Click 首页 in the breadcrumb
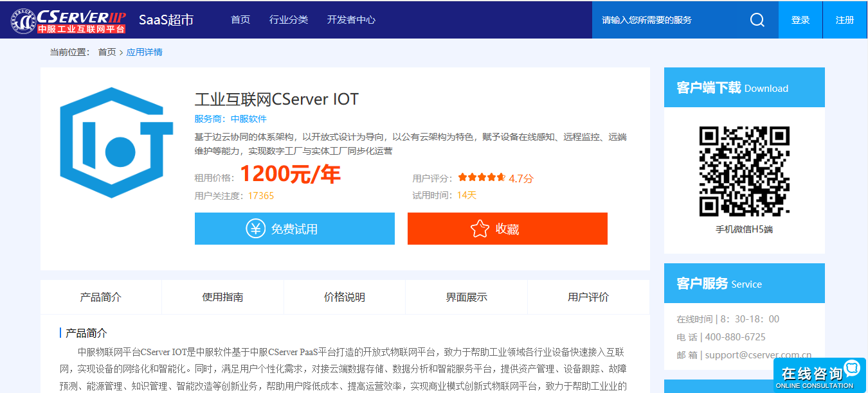Viewport: 868px width, 393px height. coord(107,52)
